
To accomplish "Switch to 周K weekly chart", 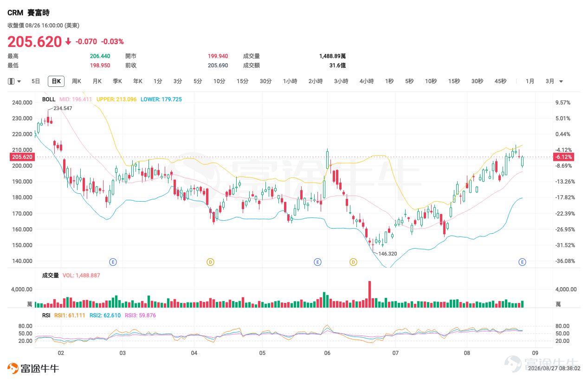I will pyautogui.click(x=77, y=81).
